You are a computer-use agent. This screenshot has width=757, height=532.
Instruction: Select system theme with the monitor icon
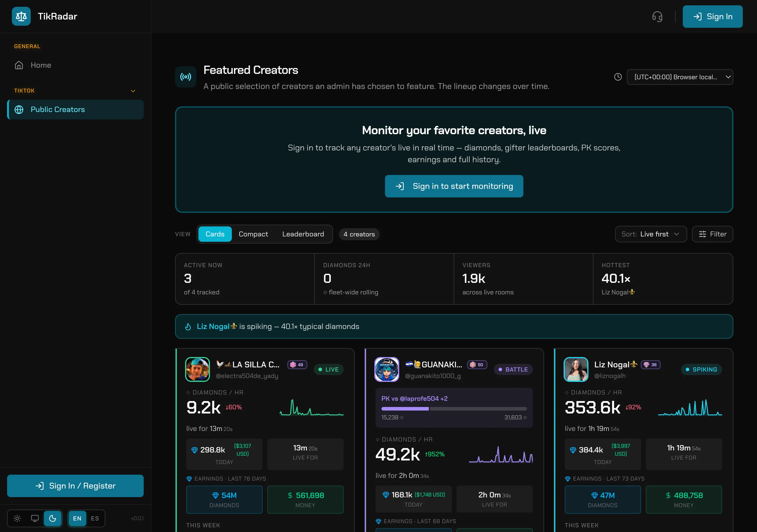pyautogui.click(x=35, y=518)
